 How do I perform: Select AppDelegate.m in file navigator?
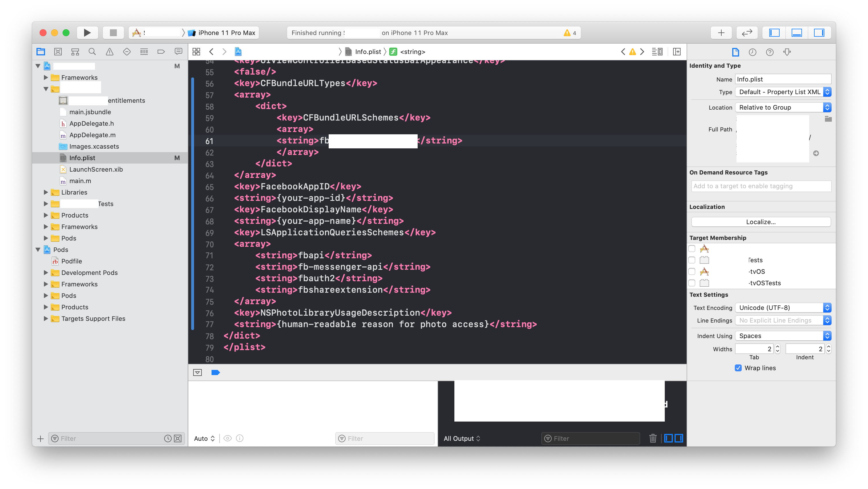92,135
